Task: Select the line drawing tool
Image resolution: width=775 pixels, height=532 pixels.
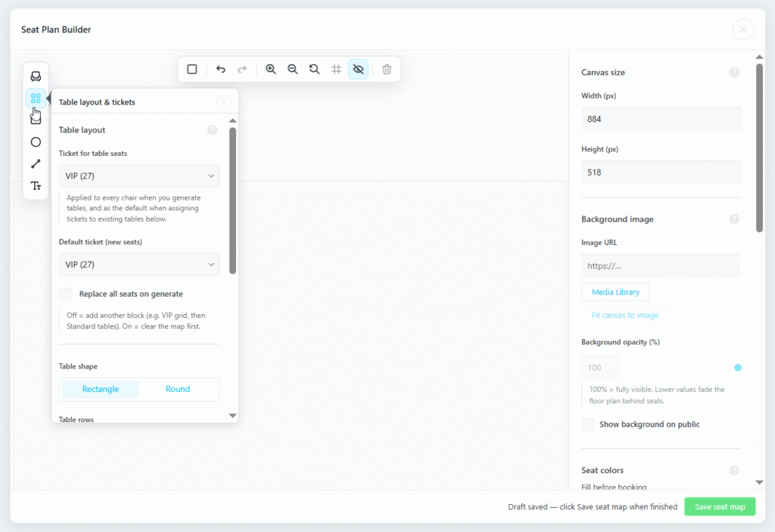Action: 36,163
